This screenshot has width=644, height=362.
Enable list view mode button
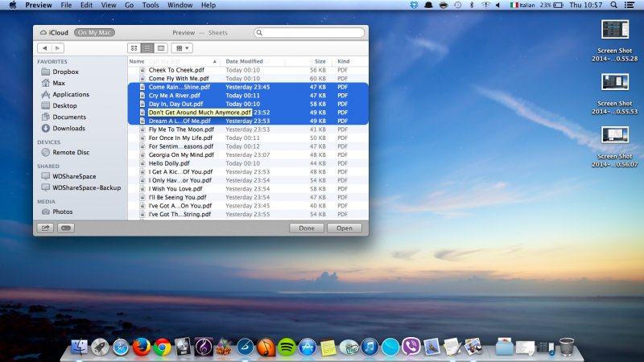point(147,48)
